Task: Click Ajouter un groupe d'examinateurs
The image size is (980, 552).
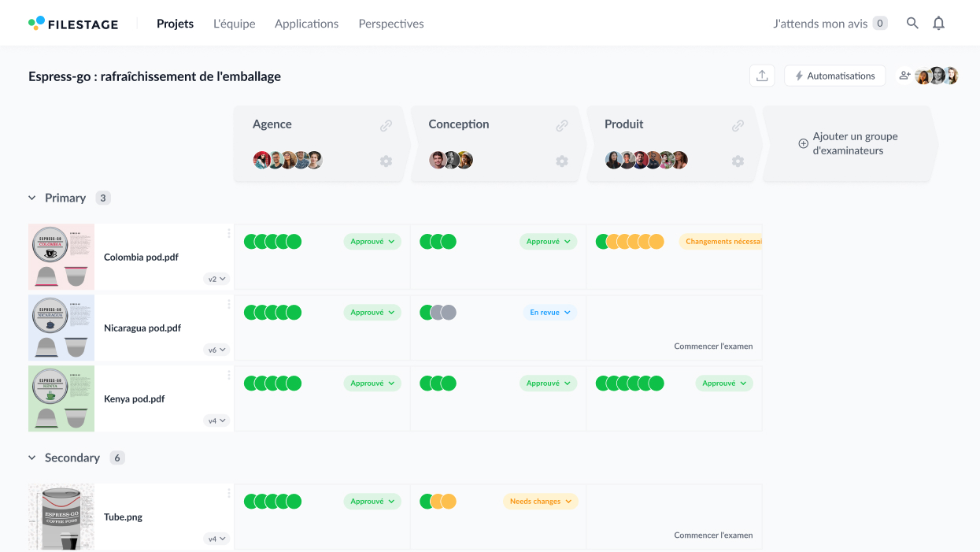Action: click(x=849, y=143)
